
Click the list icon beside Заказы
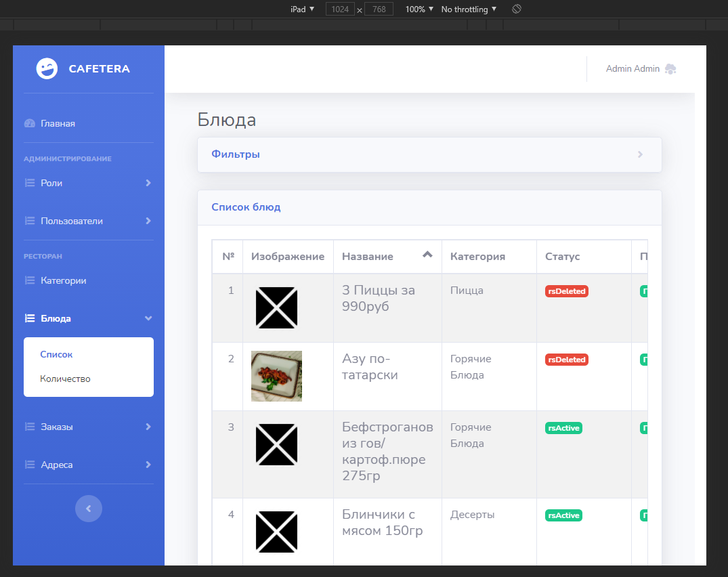click(29, 427)
